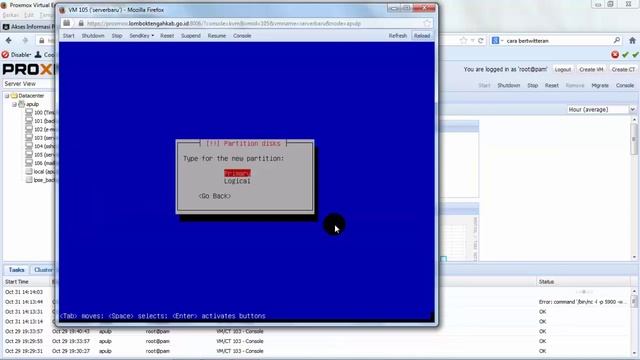Click Firefox icon in VM 105 title bar
The image size is (640, 360).
(x=62, y=9)
